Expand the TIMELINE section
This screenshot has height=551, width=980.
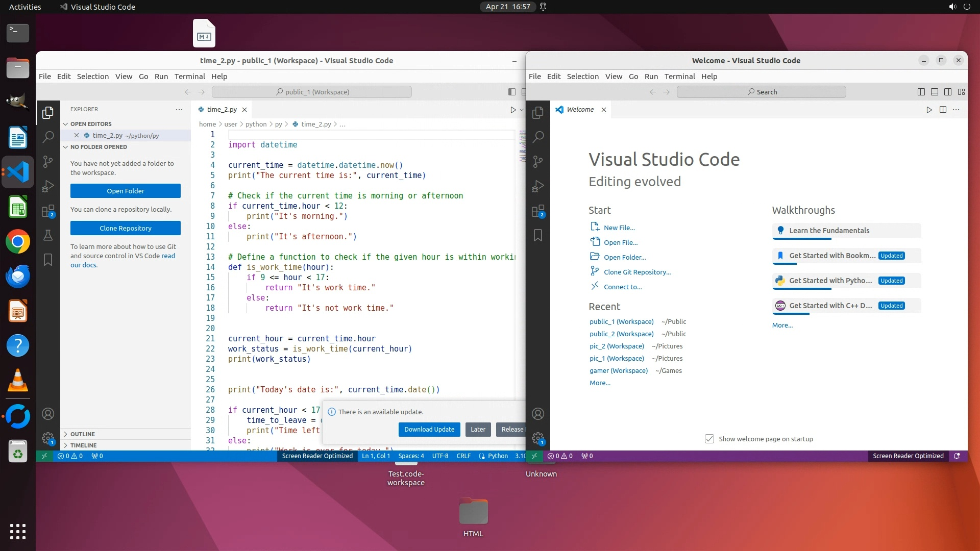[x=83, y=445]
